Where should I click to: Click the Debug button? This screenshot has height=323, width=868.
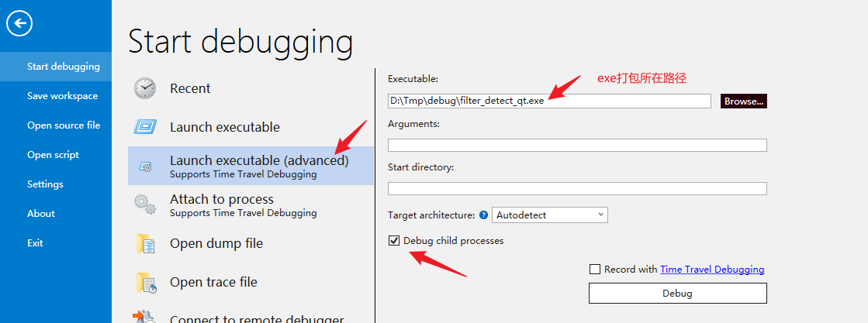(678, 293)
